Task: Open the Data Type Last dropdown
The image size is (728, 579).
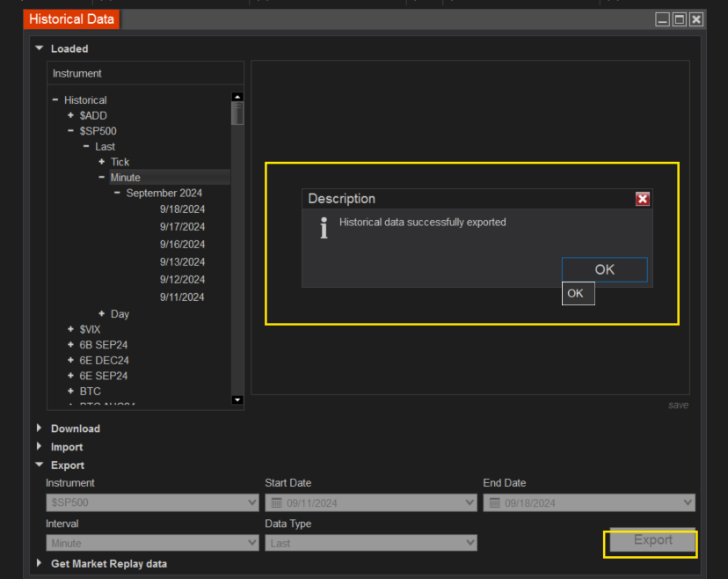Action: point(370,543)
